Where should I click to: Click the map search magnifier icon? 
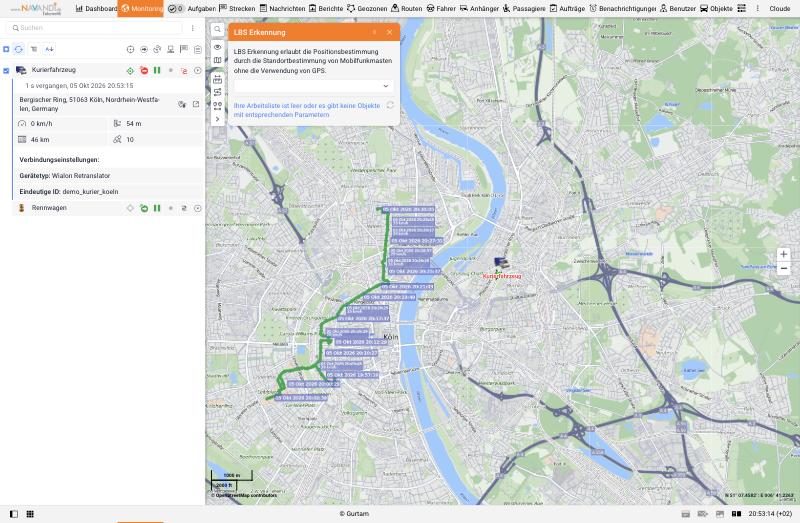217,30
